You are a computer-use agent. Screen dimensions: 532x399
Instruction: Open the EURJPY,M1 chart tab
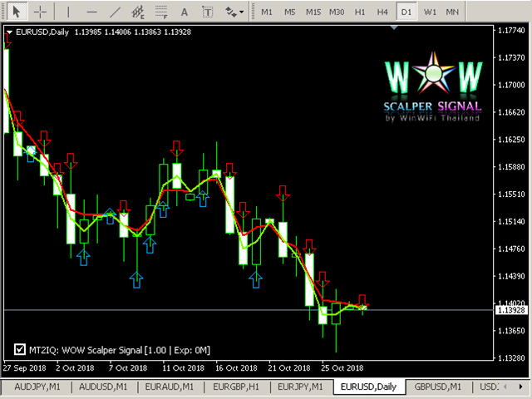[x=300, y=387]
